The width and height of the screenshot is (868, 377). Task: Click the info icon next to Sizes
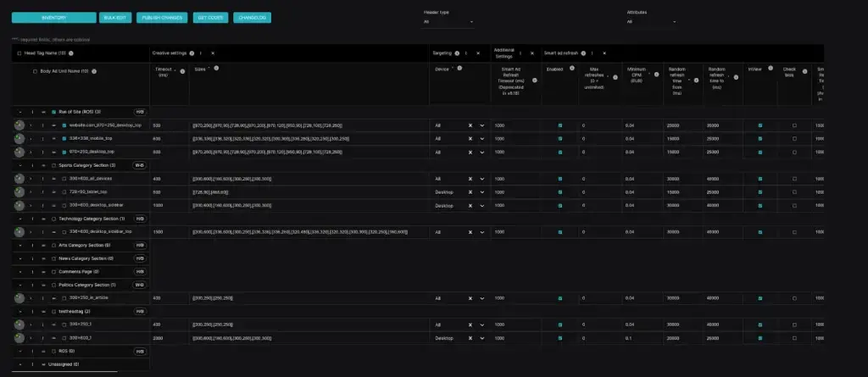tap(217, 68)
